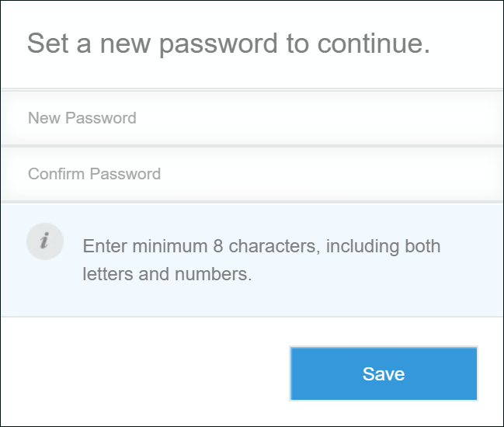This screenshot has width=504, height=427.
Task: Tap the italic 'i' information symbol
Action: [44, 241]
